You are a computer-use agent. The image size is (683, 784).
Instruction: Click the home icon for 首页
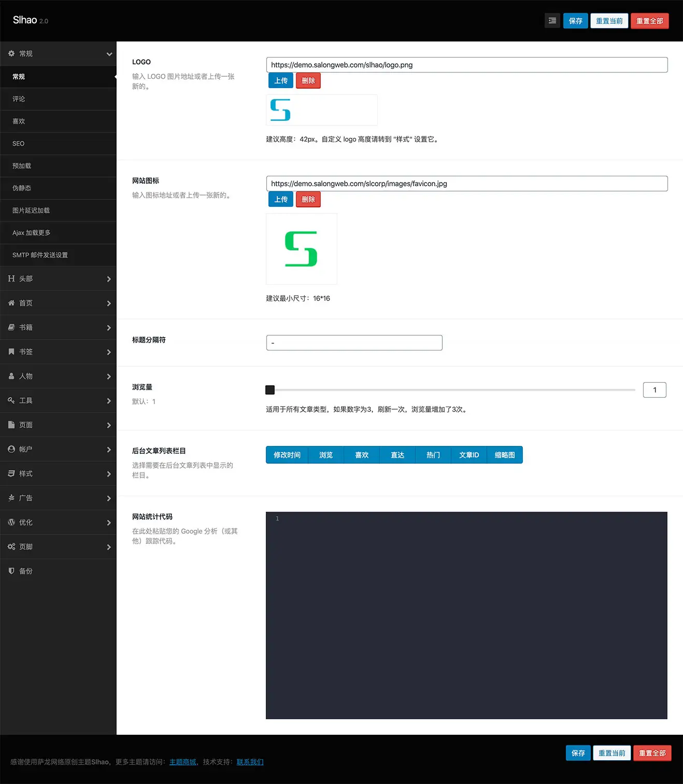(11, 303)
